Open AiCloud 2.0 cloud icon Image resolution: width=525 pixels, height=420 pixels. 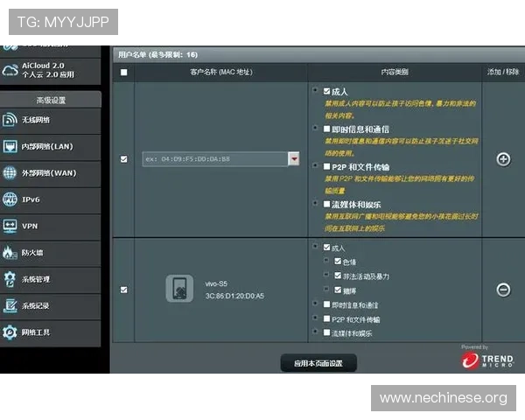11,70
